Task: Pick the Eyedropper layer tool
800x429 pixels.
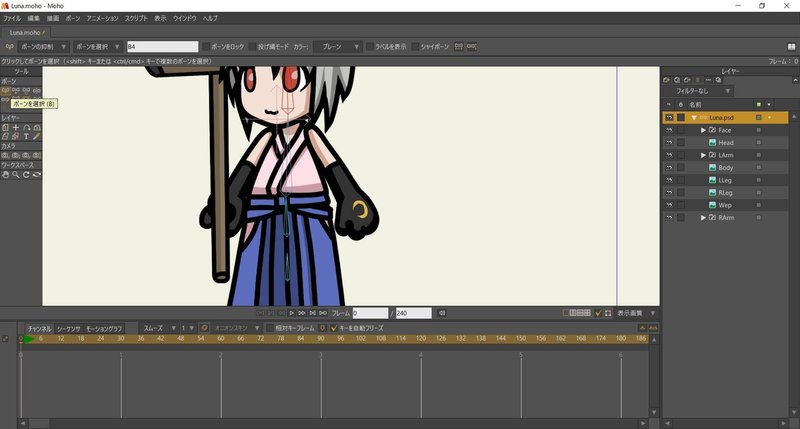Action: coord(36,137)
